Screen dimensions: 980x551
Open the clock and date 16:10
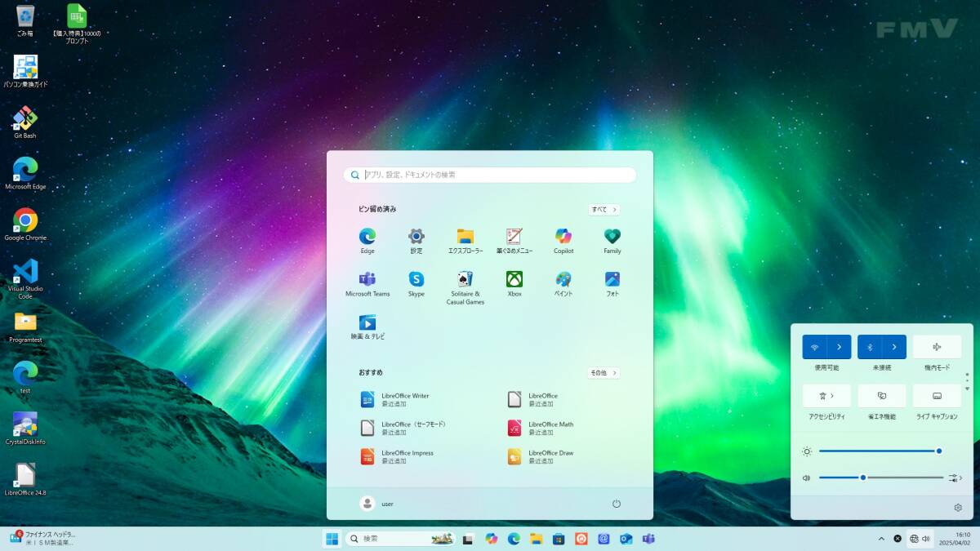[x=955, y=539]
